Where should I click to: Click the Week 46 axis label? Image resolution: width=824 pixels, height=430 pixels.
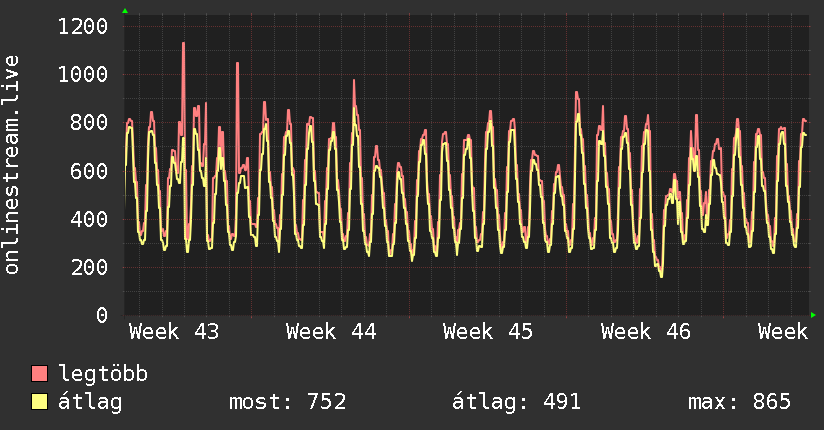coord(646,332)
